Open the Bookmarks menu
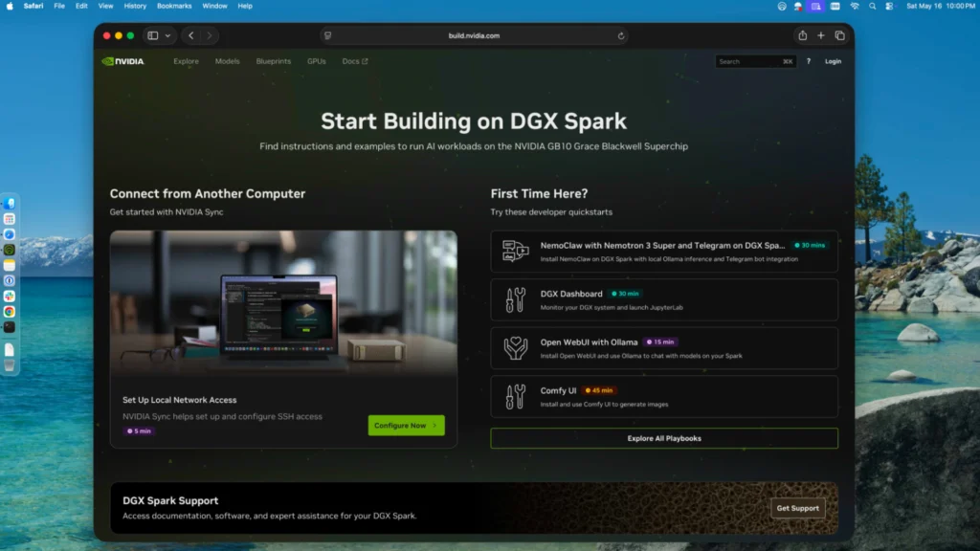This screenshot has height=551, width=980. (174, 7)
